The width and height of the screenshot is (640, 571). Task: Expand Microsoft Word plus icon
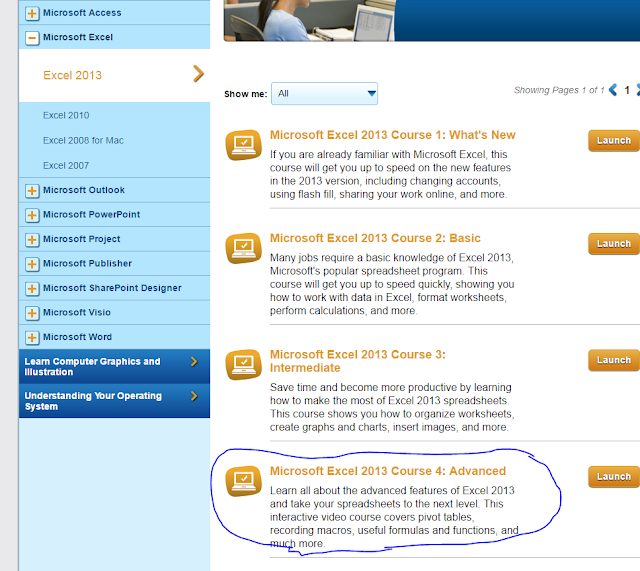pyautogui.click(x=32, y=338)
